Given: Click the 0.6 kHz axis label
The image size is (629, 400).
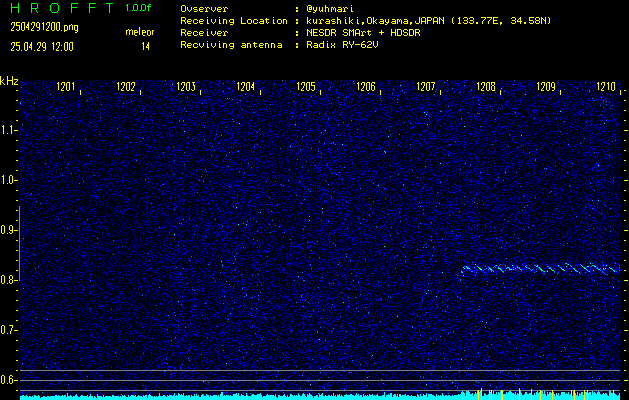Looking at the screenshot, I should pyautogui.click(x=7, y=380).
